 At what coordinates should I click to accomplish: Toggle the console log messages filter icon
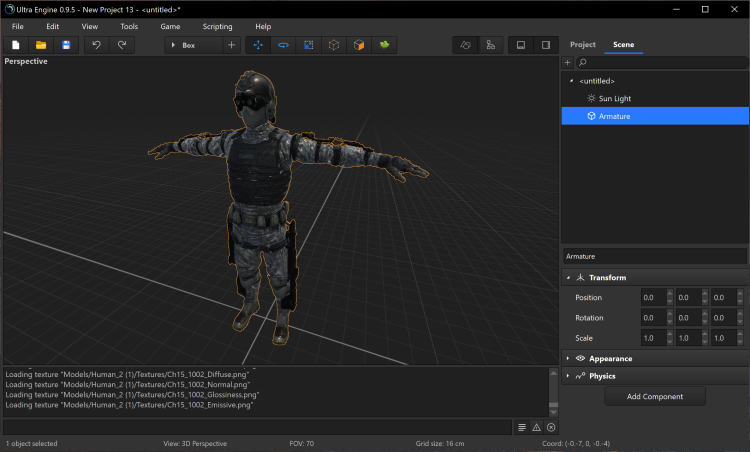[522, 427]
